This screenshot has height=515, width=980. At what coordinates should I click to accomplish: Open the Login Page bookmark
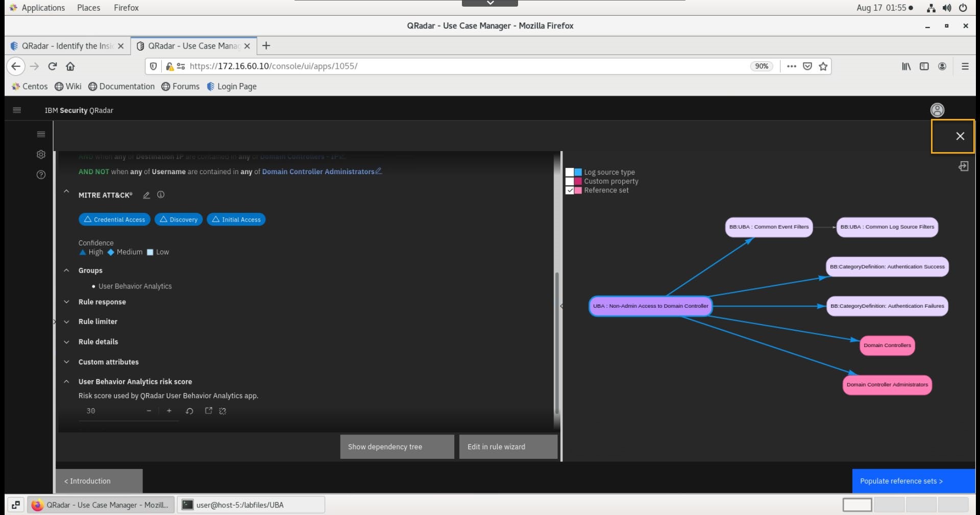pyautogui.click(x=232, y=86)
